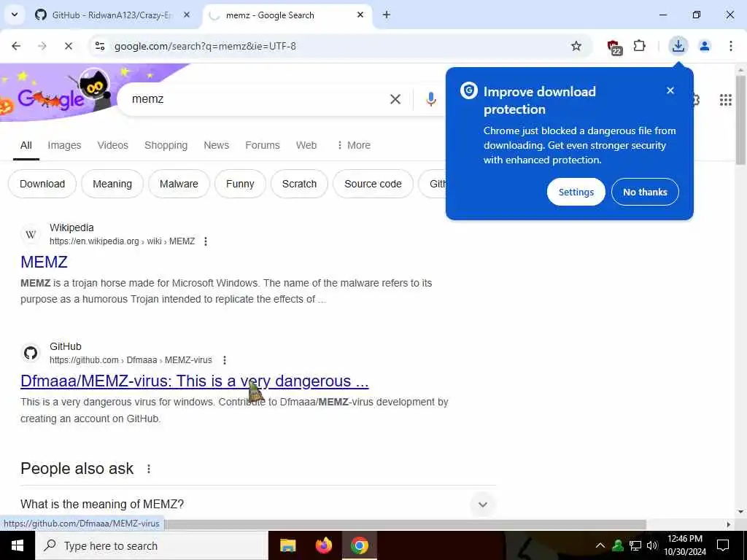Apply the Source code suggestion chip

click(373, 184)
